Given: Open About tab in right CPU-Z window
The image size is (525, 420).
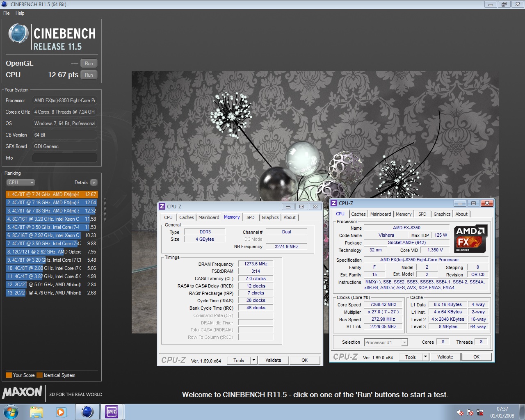Looking at the screenshot, I should pos(461,214).
